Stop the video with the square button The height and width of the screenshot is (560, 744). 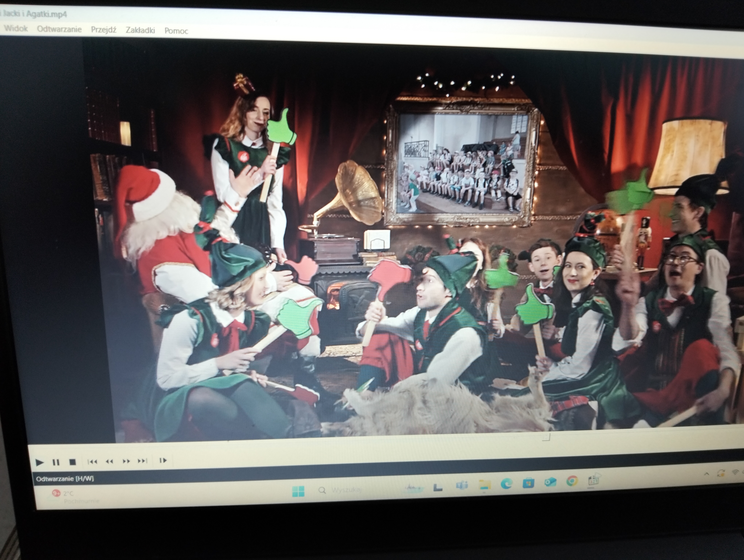(72, 462)
